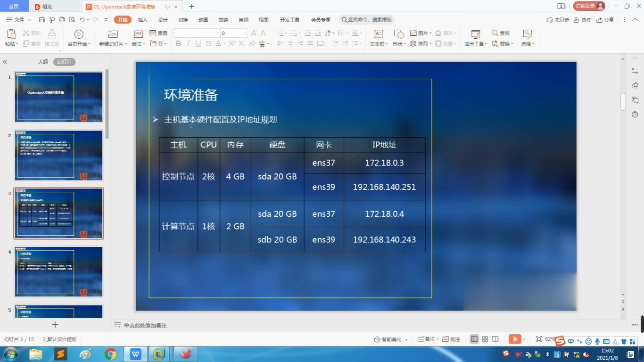Screen dimensions: 644x362
Task: Switch to the Review (审阅) tab
Action: pyautogui.click(x=243, y=20)
